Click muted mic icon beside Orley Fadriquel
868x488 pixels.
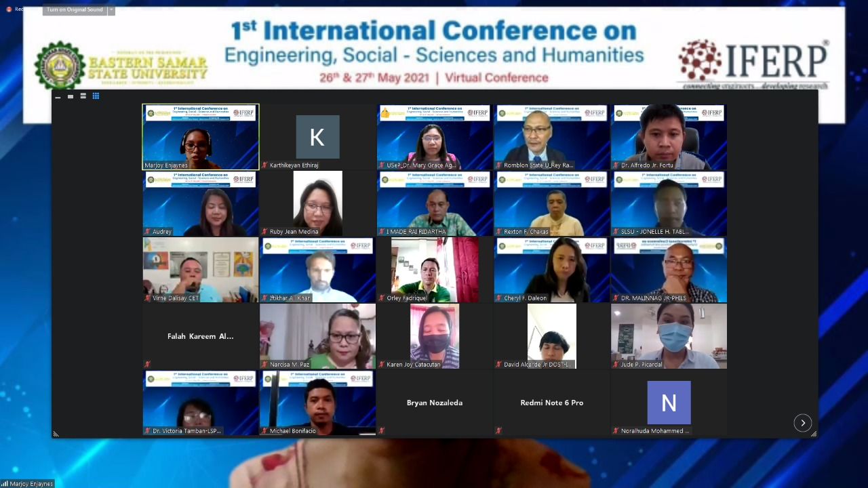[382, 298]
